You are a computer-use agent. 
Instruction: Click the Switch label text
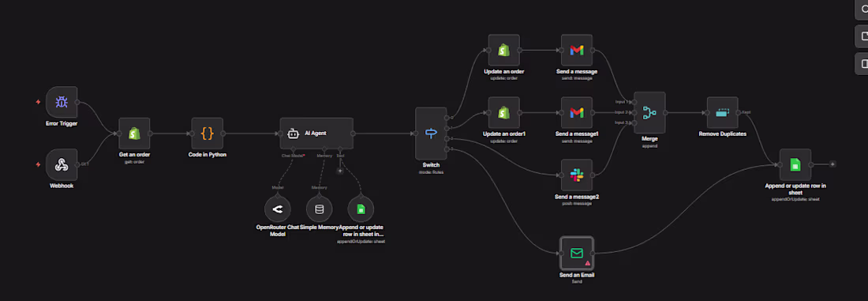(x=431, y=165)
